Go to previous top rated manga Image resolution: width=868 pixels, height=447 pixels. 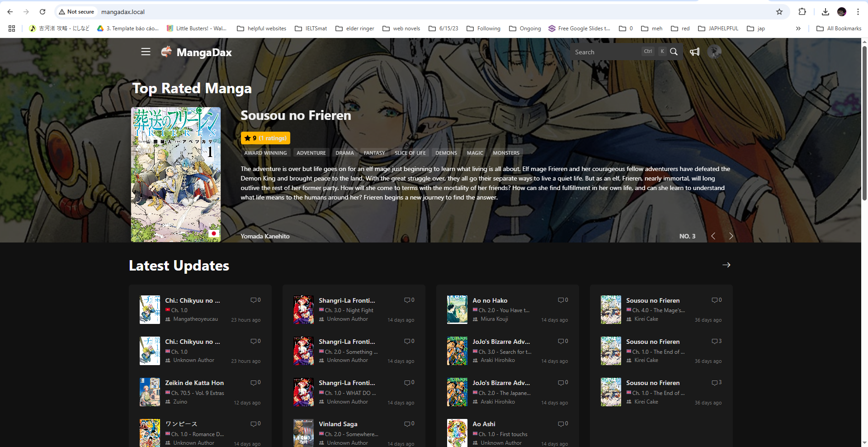713,236
